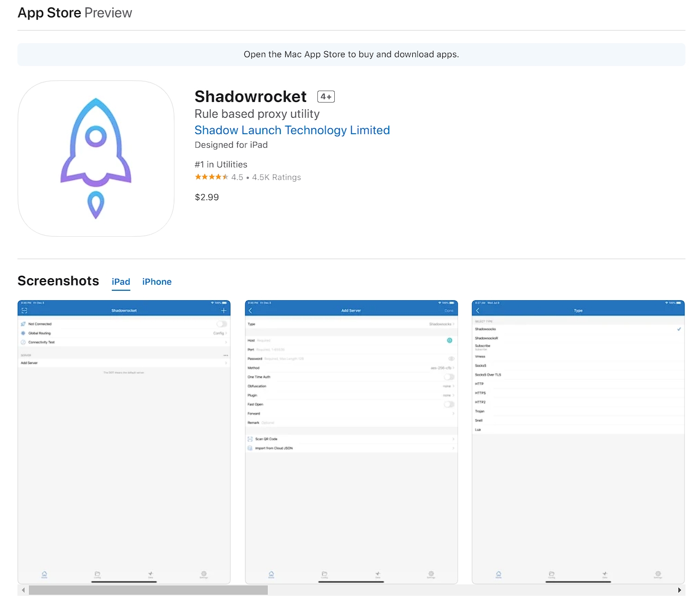Click Settings gear icon in first screenshot

tap(203, 575)
